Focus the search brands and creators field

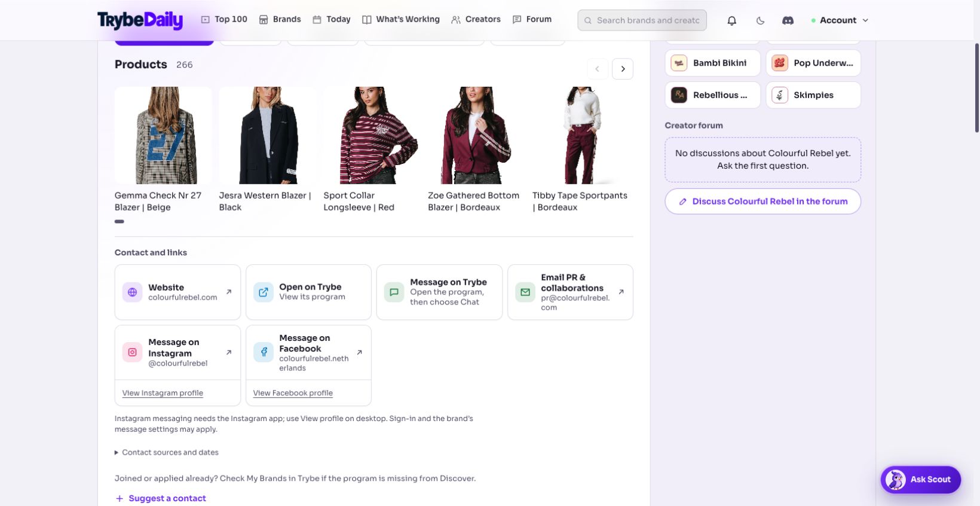click(x=642, y=20)
